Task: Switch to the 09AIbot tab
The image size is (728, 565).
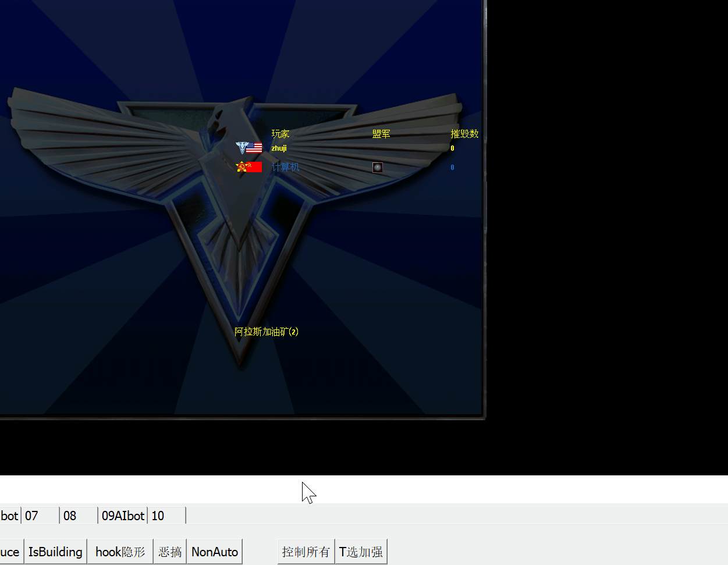Action: click(x=123, y=516)
